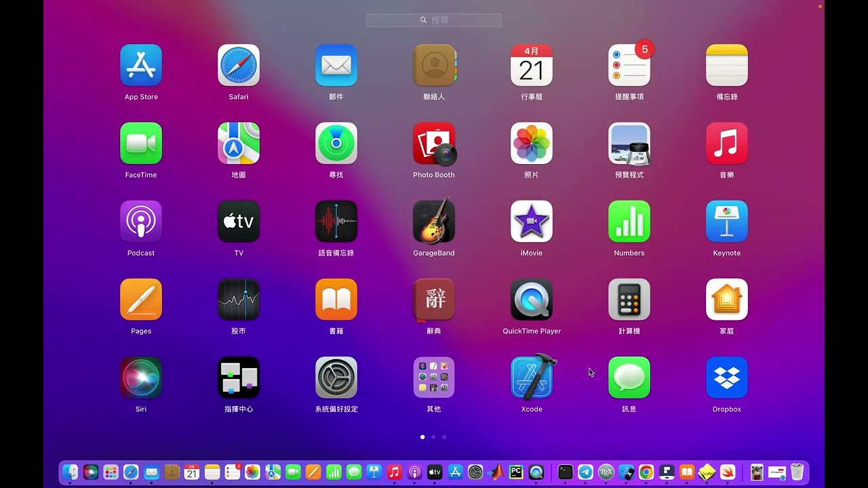The height and width of the screenshot is (488, 868).
Task: Launch Xcode from the Launchpad grid
Action: (x=533, y=376)
